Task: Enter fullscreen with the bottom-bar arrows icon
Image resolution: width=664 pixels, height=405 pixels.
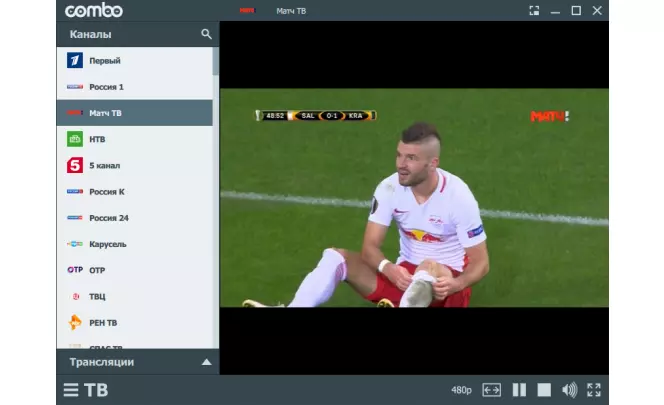Action: pos(594,390)
